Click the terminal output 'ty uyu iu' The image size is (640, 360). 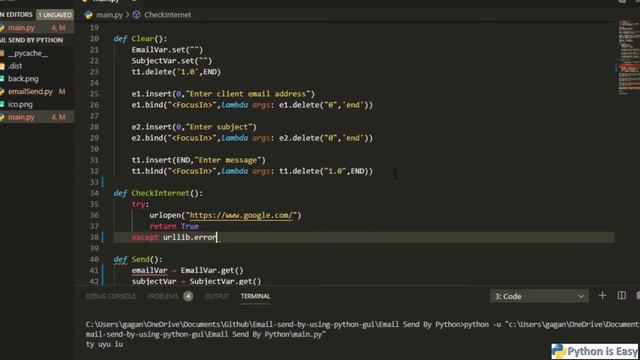coord(104,344)
